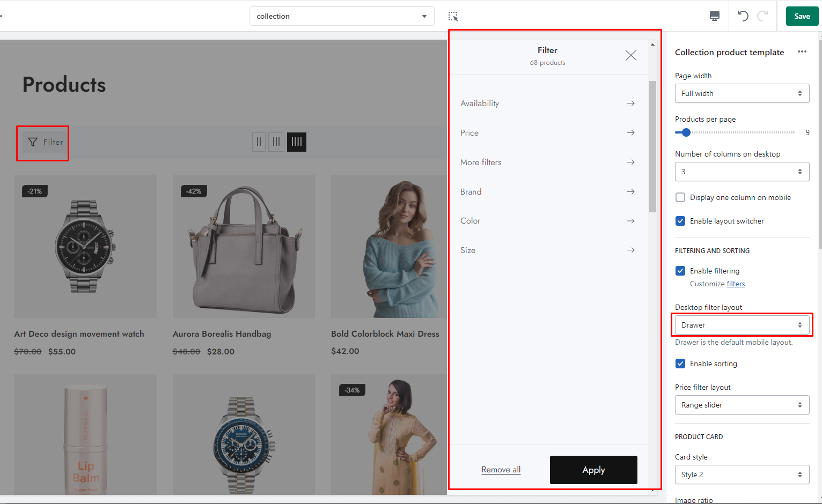
Task: Close the Filter drawer
Action: pos(631,55)
